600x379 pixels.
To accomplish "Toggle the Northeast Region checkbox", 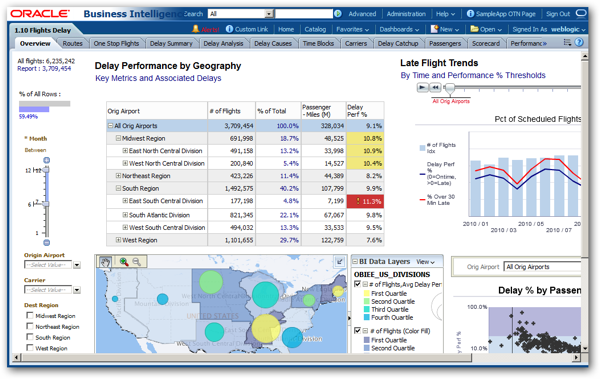I will tap(29, 326).
